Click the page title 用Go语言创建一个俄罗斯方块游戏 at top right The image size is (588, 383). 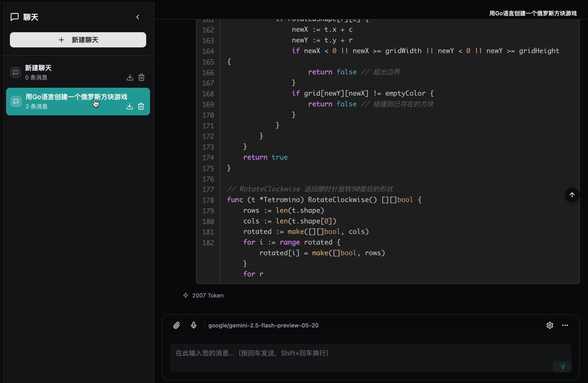(x=533, y=13)
